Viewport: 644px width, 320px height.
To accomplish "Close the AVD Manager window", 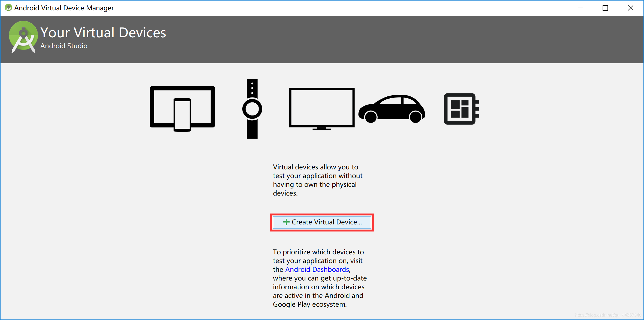I will point(630,8).
